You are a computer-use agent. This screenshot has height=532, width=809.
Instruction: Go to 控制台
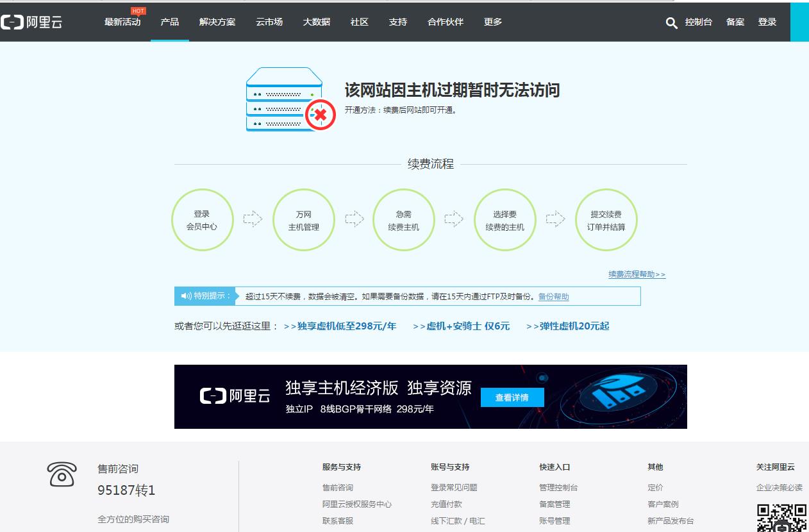click(699, 22)
